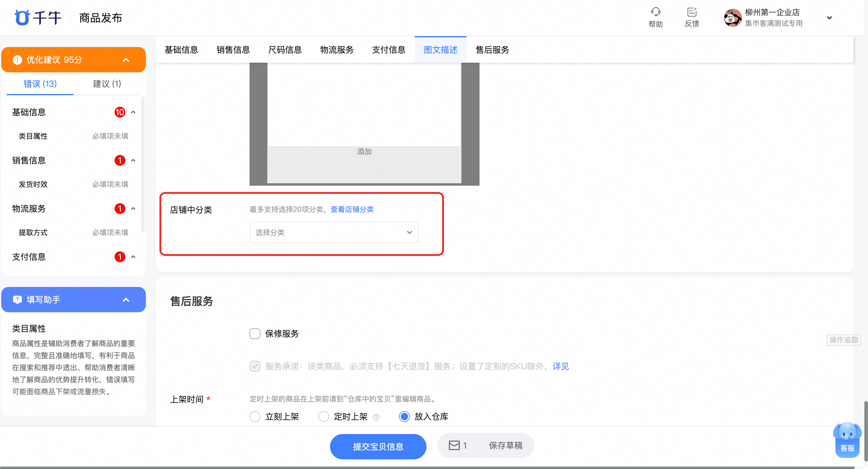The height and width of the screenshot is (469, 868).
Task: Open the 详见 link
Action: coord(560,366)
